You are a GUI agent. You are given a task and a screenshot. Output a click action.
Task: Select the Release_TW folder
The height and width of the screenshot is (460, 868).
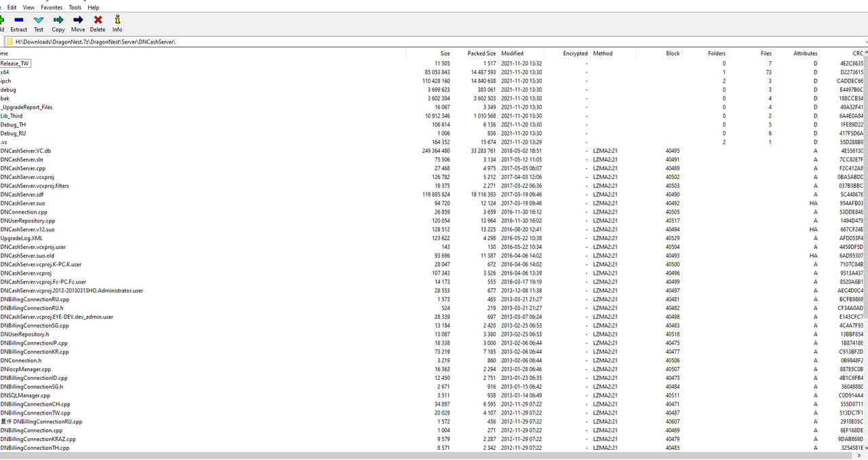[x=15, y=64]
